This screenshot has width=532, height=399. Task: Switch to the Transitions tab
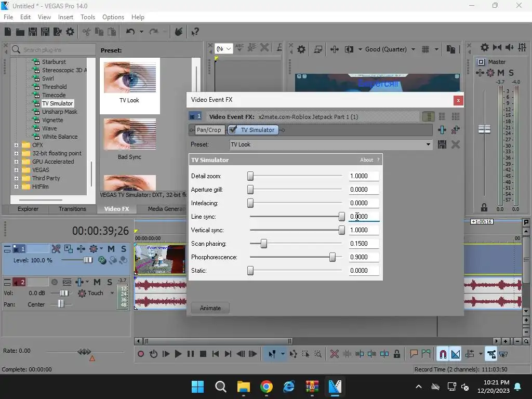coord(72,209)
